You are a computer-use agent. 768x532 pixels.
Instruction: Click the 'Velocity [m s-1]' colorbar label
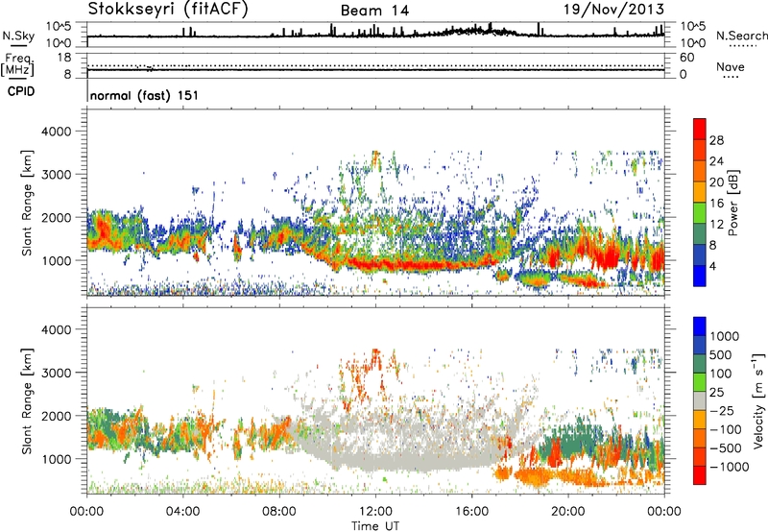(x=758, y=400)
